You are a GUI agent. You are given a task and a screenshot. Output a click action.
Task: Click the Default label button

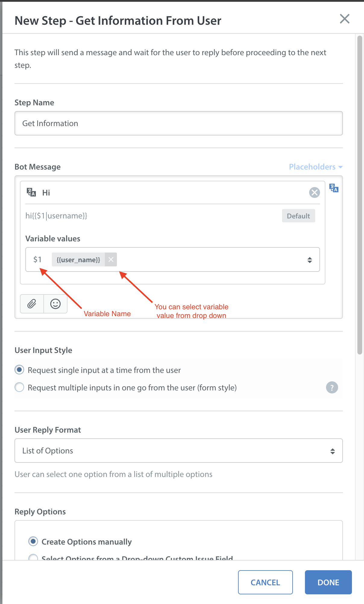(x=298, y=216)
